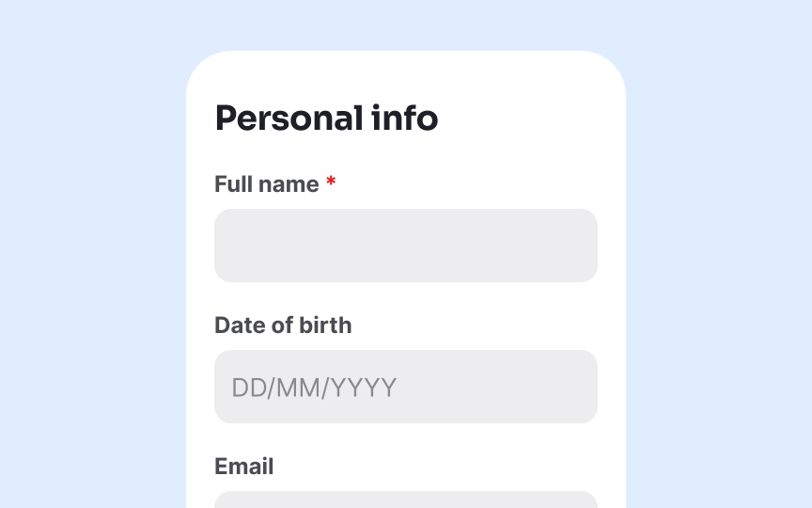Click the DD/MM/YYYY placeholder text
The height and width of the screenshot is (508, 812).
point(314,388)
